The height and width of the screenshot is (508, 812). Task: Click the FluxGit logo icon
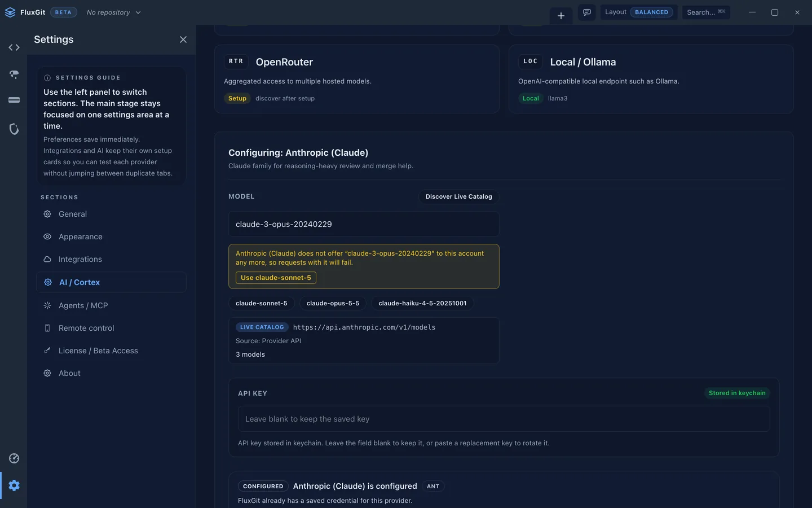pyautogui.click(x=10, y=12)
